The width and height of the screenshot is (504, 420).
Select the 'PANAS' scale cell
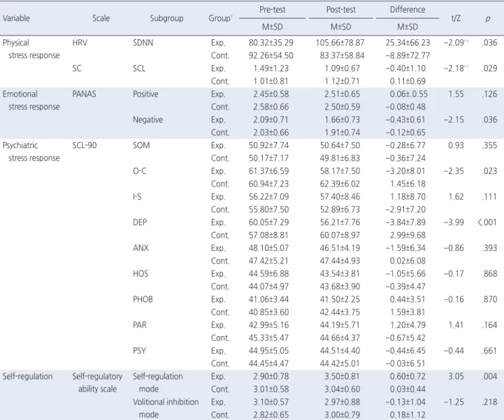(84, 94)
